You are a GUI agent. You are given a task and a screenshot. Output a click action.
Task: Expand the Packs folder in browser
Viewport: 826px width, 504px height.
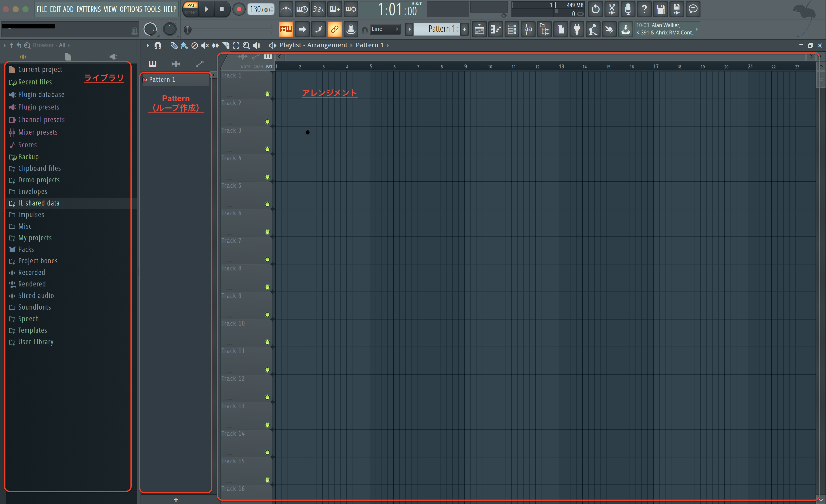point(21,249)
